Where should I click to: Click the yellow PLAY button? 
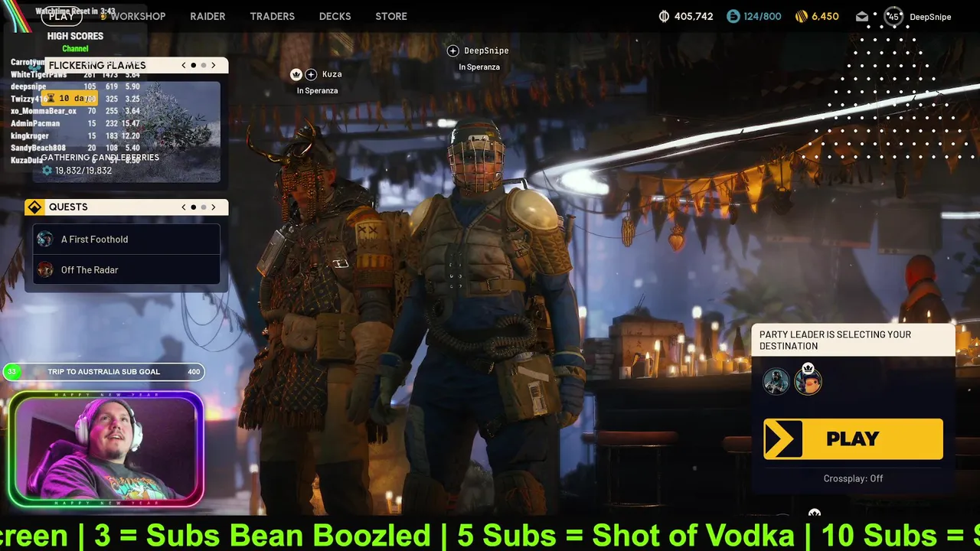click(x=853, y=439)
